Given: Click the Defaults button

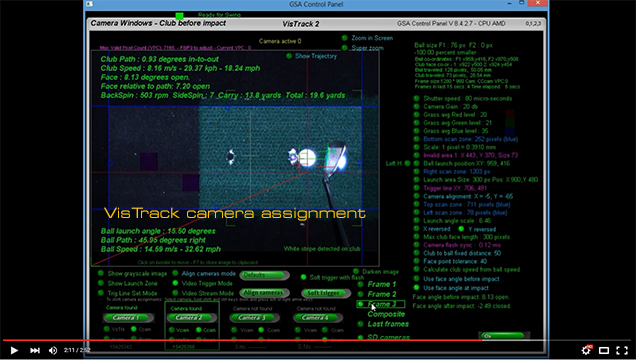Looking at the screenshot, I should (x=264, y=275).
